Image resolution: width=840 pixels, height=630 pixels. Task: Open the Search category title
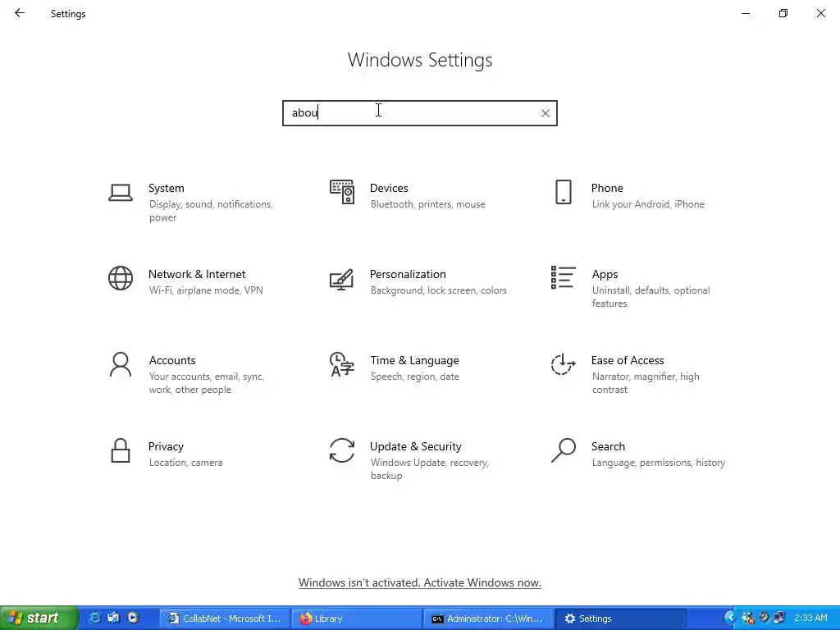608,447
